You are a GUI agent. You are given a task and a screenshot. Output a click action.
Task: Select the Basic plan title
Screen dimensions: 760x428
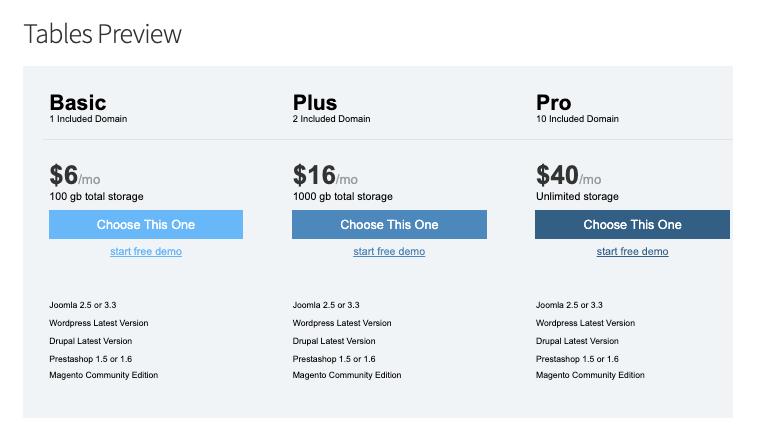(78, 102)
